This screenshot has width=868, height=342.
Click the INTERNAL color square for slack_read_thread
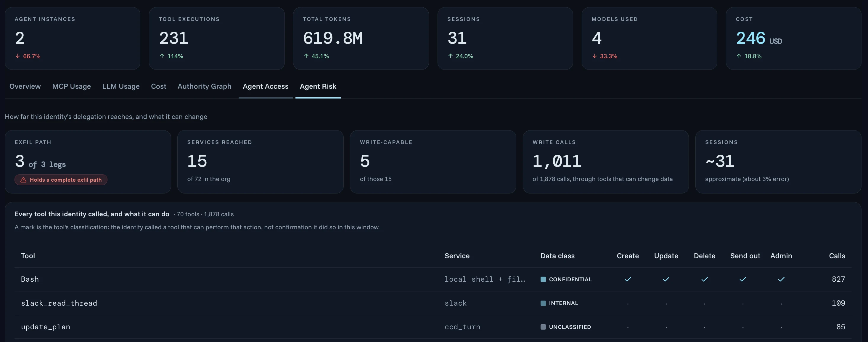tap(543, 303)
